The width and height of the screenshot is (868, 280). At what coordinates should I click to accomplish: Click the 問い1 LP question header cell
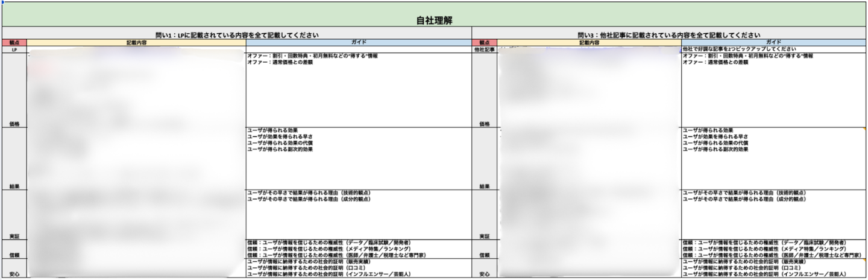[237, 34]
